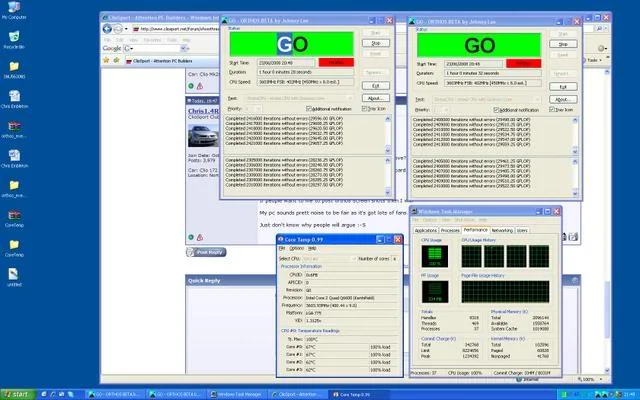Click report-post warning icon in upper forum post
The height and width of the screenshot is (400, 640).
click(x=200, y=86)
